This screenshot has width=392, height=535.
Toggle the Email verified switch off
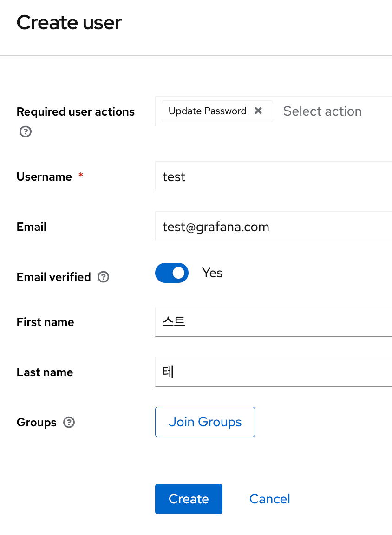point(172,273)
